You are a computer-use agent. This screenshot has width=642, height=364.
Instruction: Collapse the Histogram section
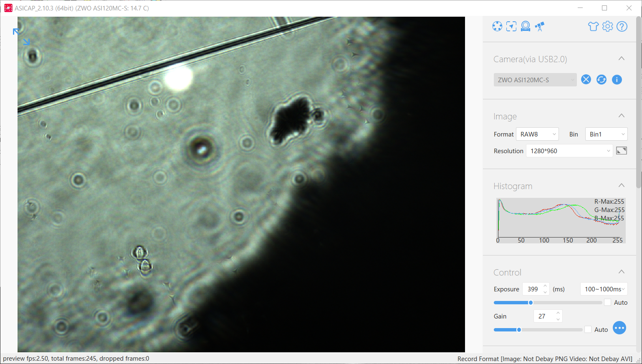point(622,185)
